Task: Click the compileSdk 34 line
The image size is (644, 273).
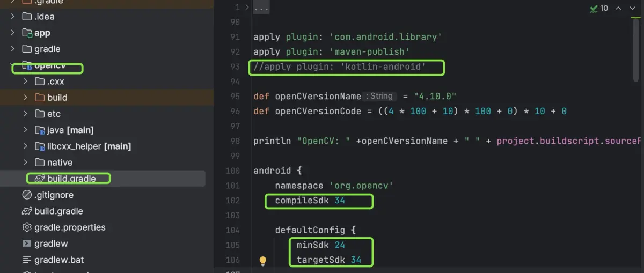Action: pos(310,201)
